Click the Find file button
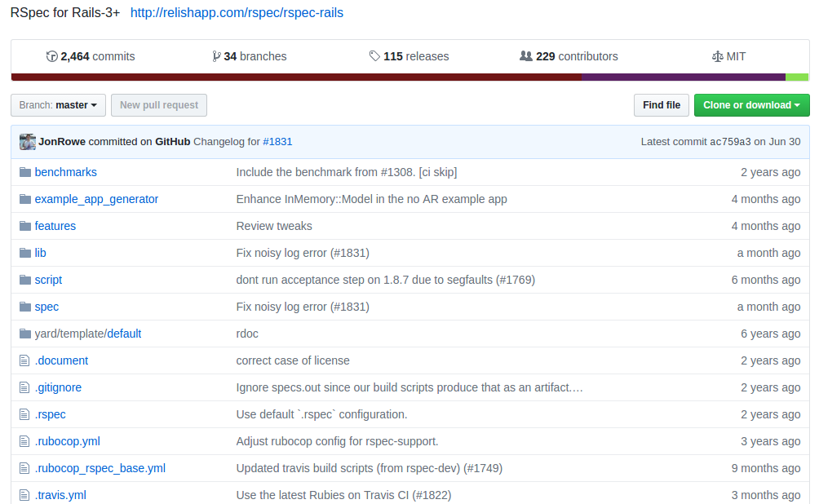The image size is (819, 504). [662, 105]
